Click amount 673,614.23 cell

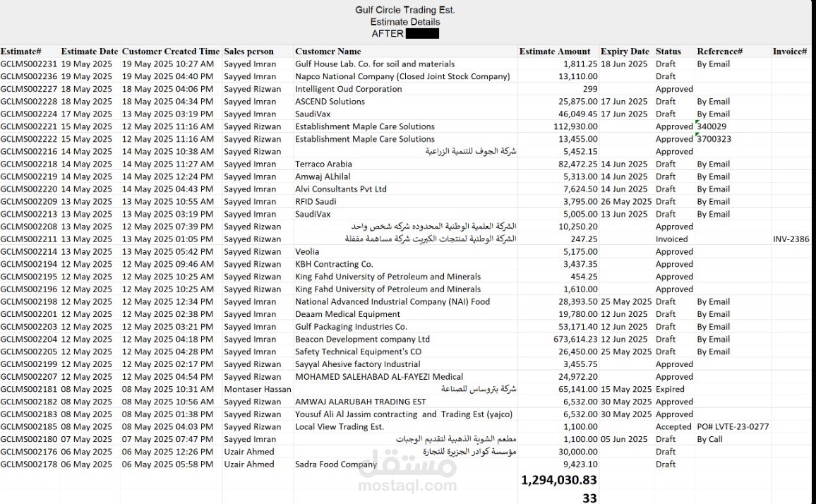(575, 339)
